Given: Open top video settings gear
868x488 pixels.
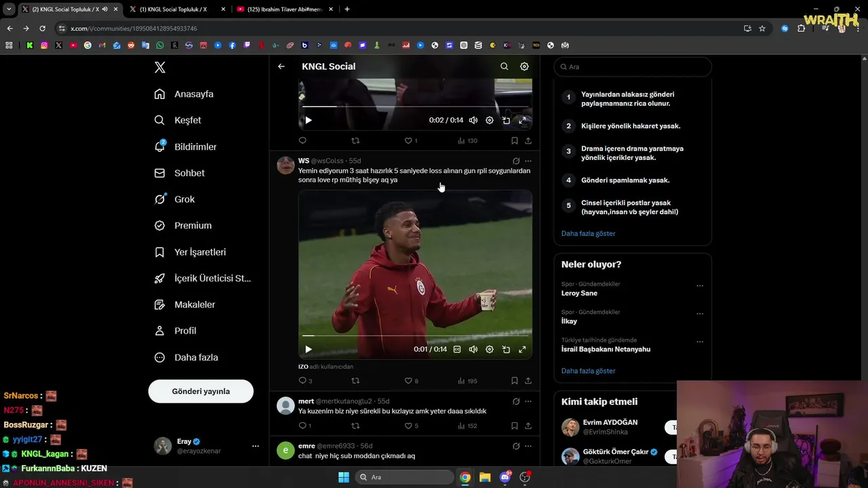Looking at the screenshot, I should point(490,120).
